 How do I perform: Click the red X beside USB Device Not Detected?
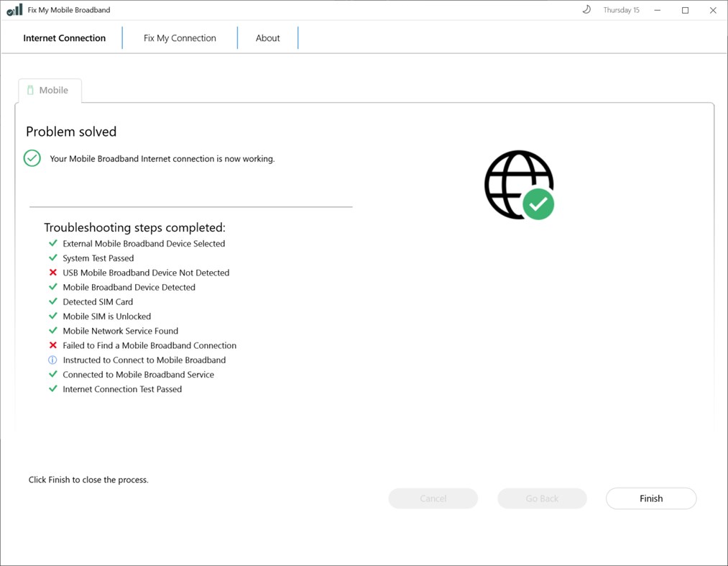click(52, 273)
